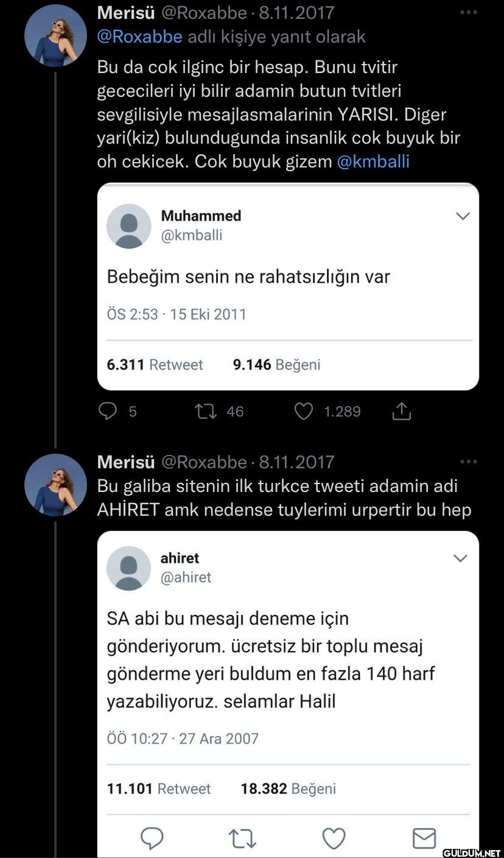This screenshot has height=858, width=504.
Task: Open the blue @kmballi mention link
Action: tap(373, 161)
